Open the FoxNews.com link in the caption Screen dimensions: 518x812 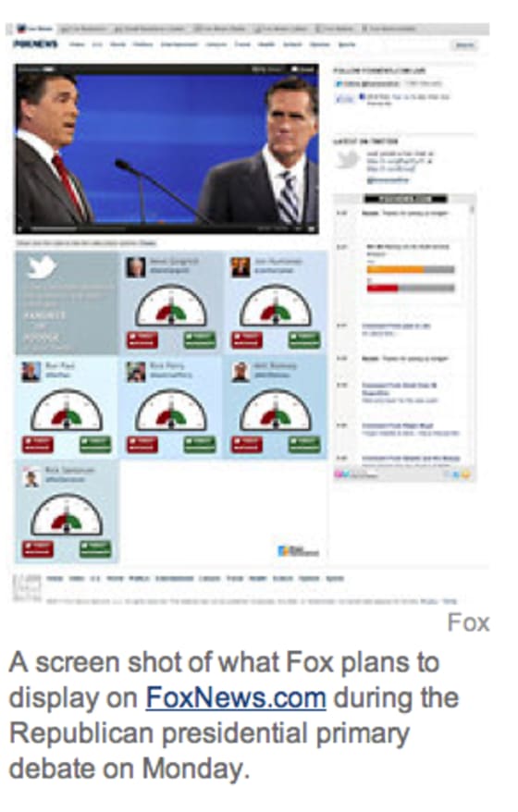236,698
